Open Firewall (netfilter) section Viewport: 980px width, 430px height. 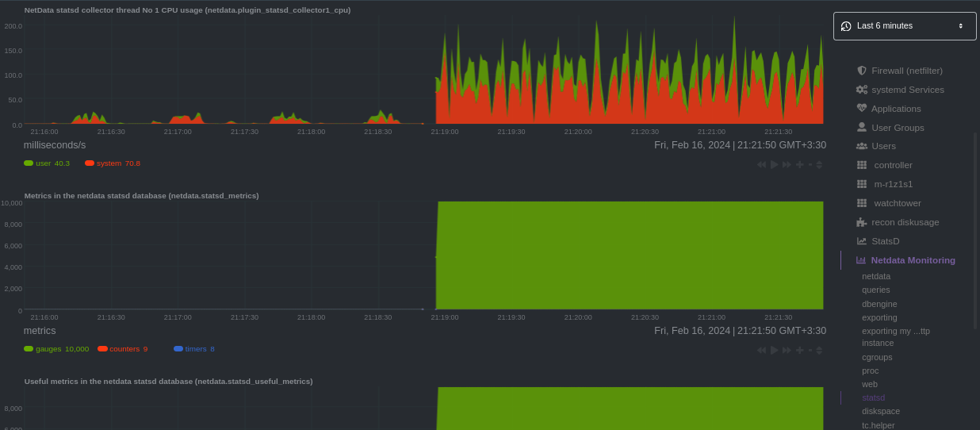tap(906, 71)
